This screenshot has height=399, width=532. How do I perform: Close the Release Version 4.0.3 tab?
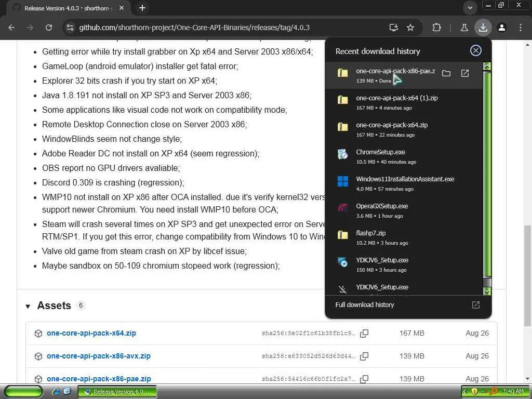[x=122, y=8]
